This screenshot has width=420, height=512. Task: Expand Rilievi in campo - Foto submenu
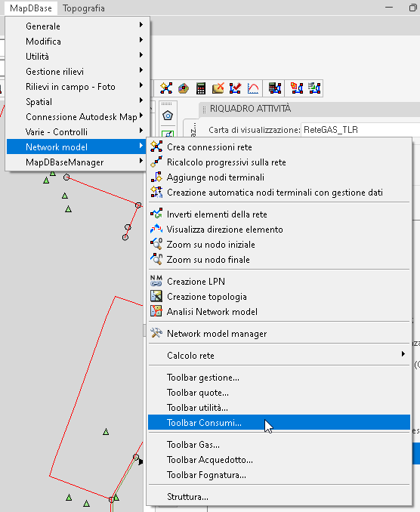click(x=79, y=87)
